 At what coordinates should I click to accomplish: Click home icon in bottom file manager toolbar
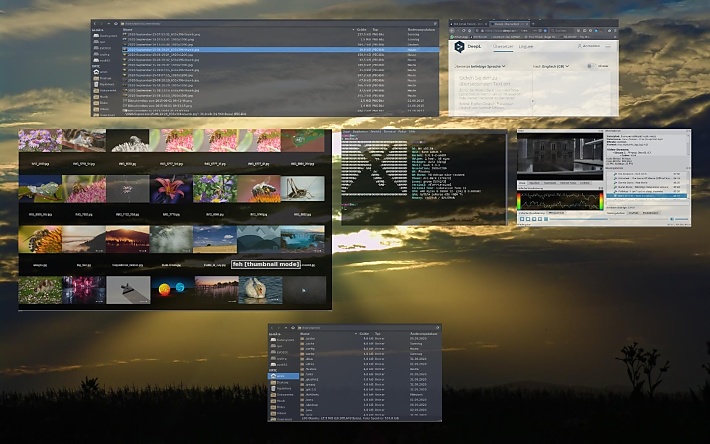[x=291, y=328]
